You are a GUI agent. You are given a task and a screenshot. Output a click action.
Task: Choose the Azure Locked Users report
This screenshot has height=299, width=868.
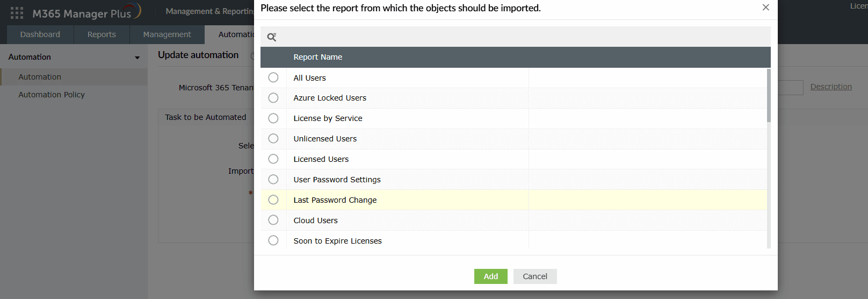click(273, 98)
